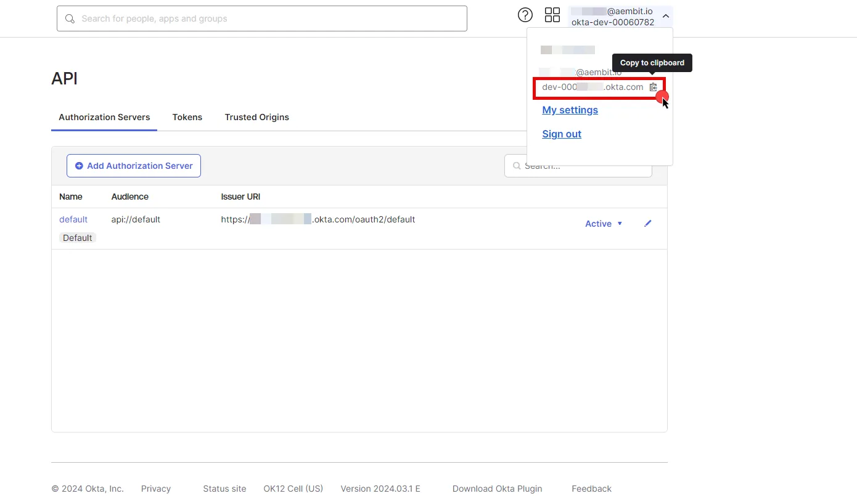Click the plus icon on Add Authorization Server
The height and width of the screenshot is (504, 857).
pos(79,165)
